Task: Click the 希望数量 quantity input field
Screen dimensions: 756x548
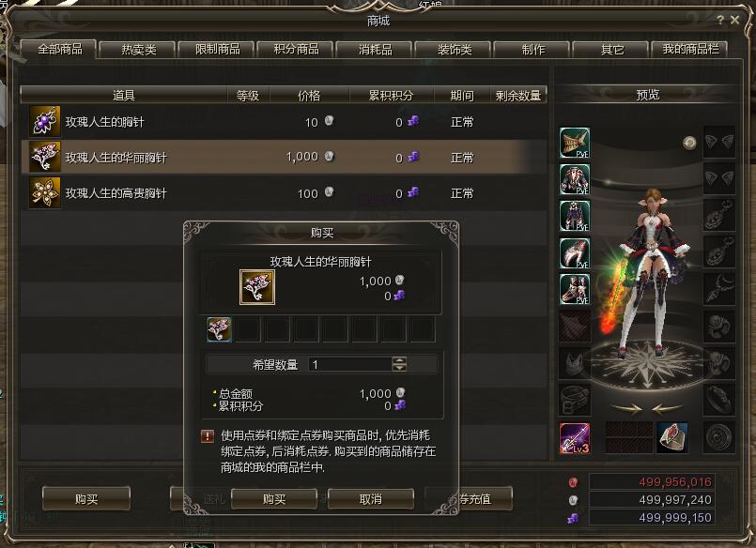Action: coord(350,364)
